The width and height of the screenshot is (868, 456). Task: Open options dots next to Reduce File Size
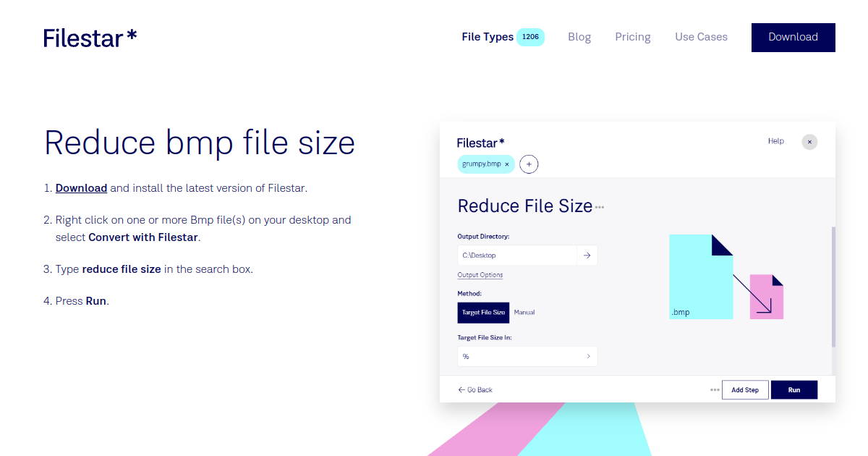click(600, 208)
